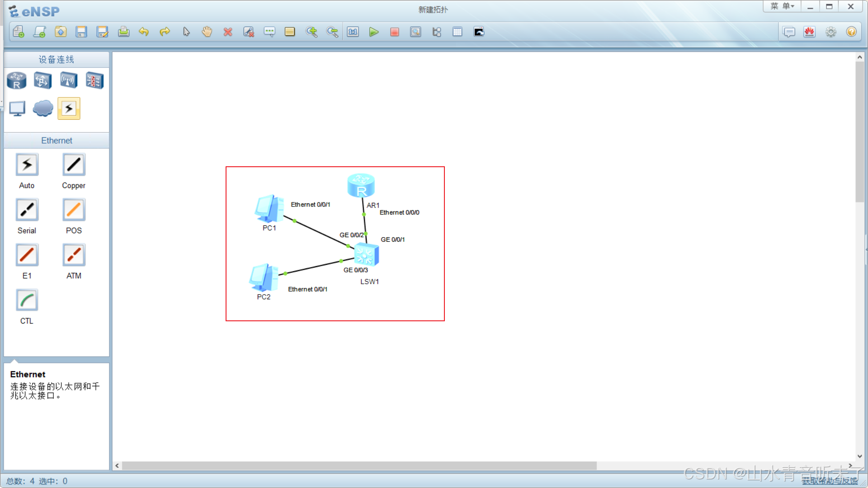868x488 pixels.
Task: Open the 获取帮助与反馈 link
Action: 830,481
